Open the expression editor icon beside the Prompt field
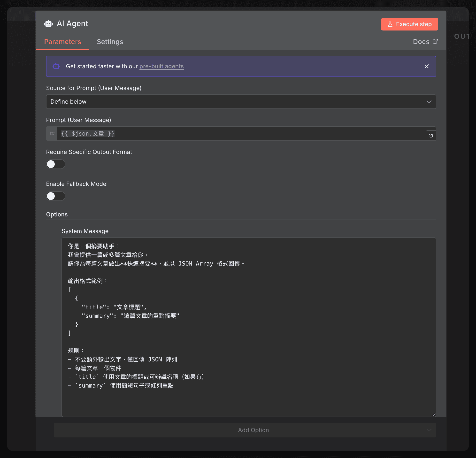The width and height of the screenshot is (476, 458). pos(431,135)
